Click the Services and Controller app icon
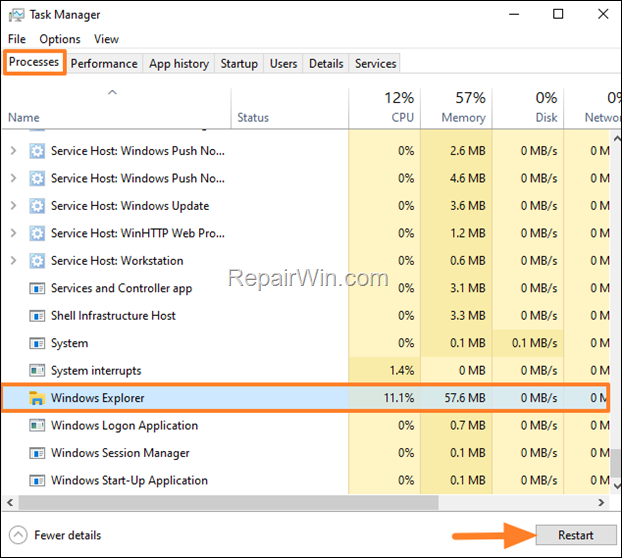The image size is (622, 558). (37, 288)
